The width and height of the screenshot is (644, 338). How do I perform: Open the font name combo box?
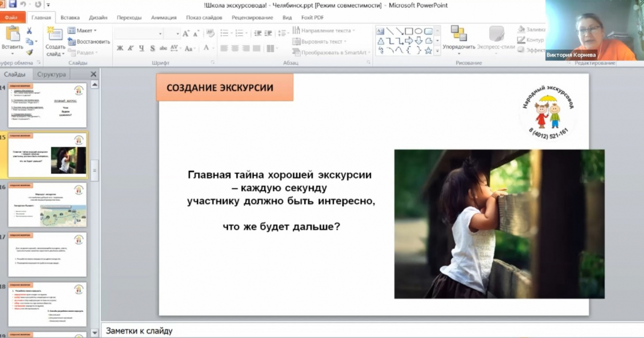(x=139, y=34)
